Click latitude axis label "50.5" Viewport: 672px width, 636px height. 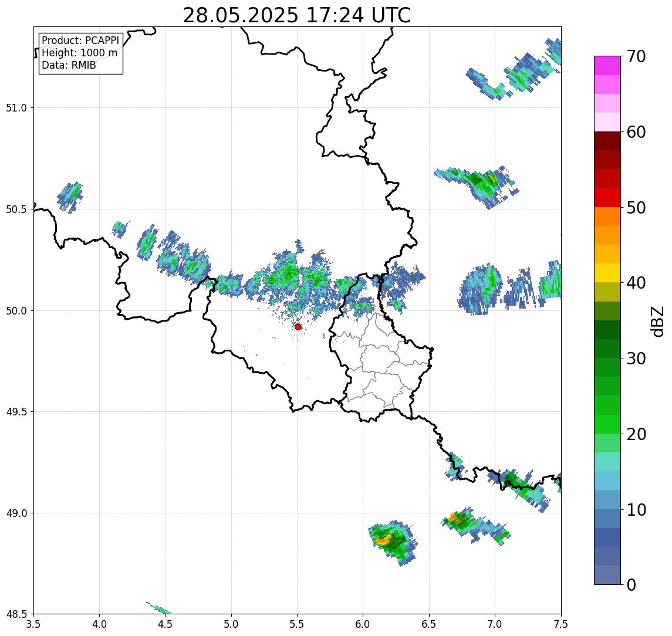[16, 209]
